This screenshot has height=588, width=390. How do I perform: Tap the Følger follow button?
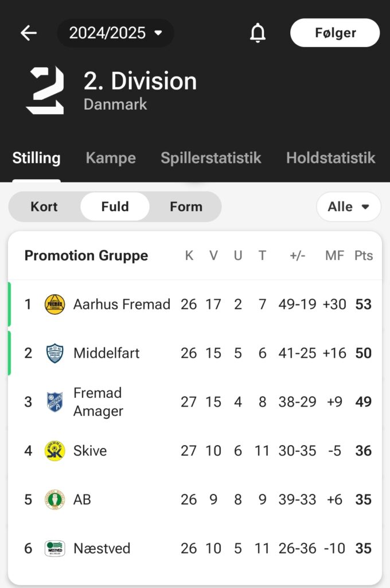tap(335, 33)
